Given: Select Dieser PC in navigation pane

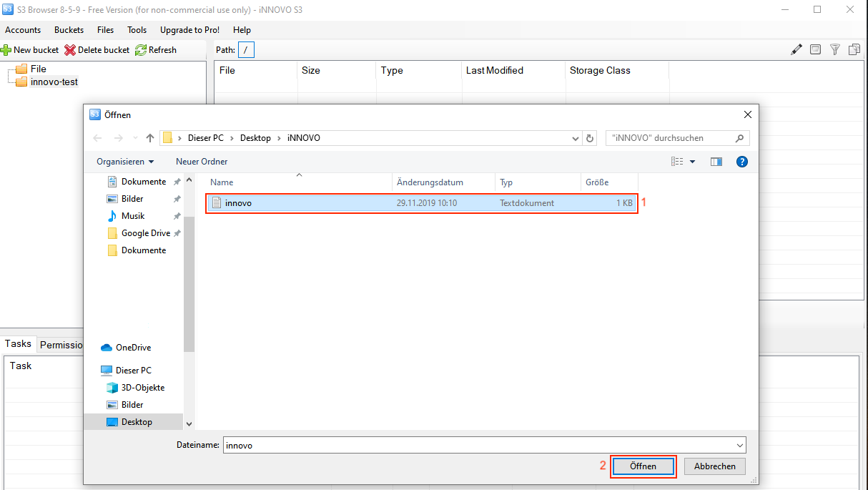Looking at the screenshot, I should (x=133, y=371).
